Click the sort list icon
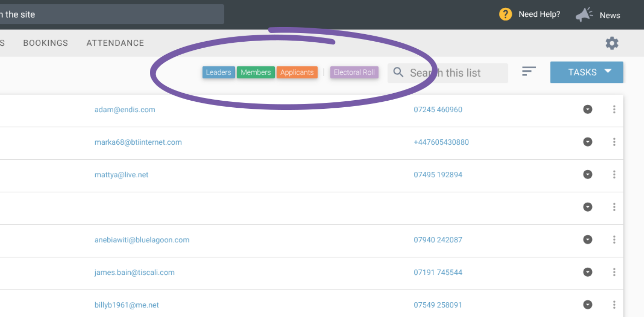644x317 pixels. (529, 71)
